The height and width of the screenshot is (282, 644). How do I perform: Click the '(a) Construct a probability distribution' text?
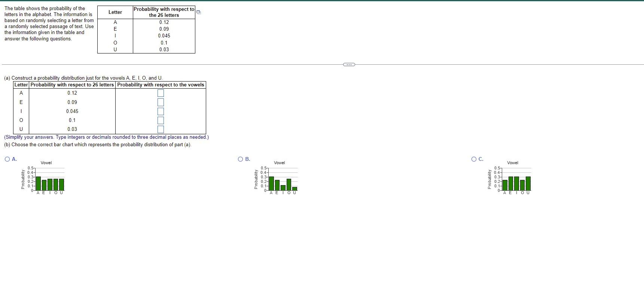(x=83, y=78)
